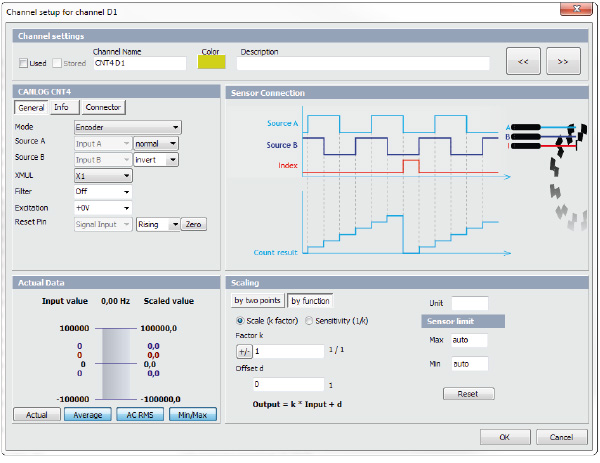Click the Offset d input field
Viewport: 600px width, 463px height.
point(288,384)
